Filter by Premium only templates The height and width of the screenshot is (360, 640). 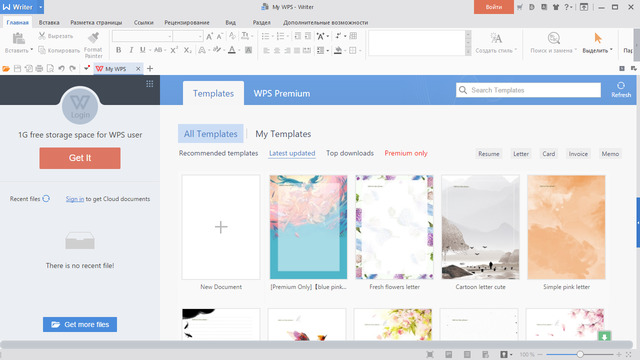406,153
